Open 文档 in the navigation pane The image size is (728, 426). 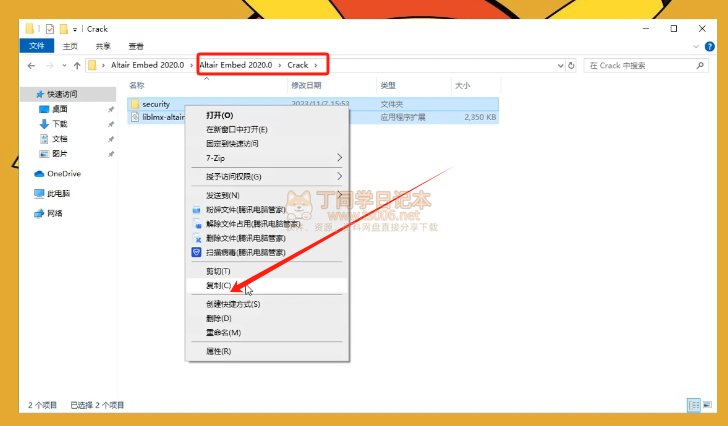pyautogui.click(x=59, y=139)
